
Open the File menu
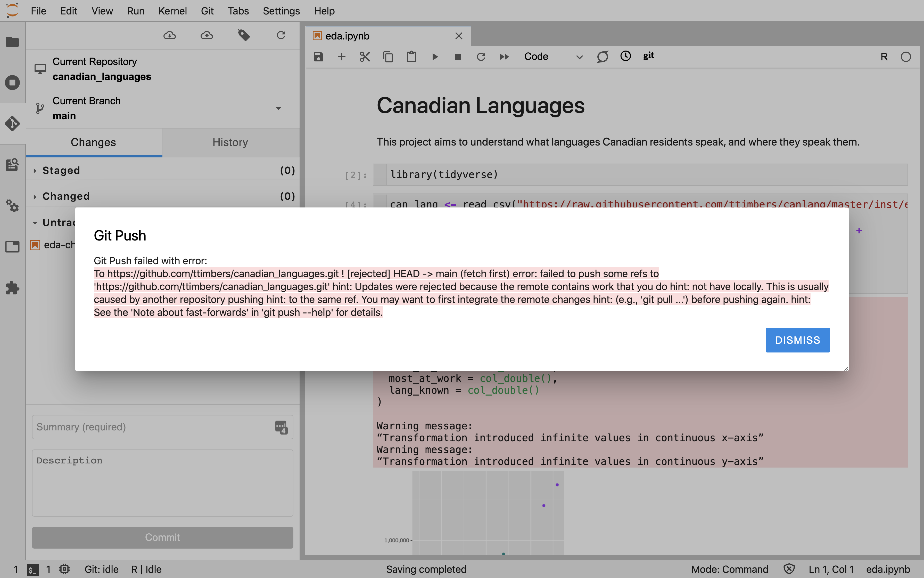click(39, 11)
